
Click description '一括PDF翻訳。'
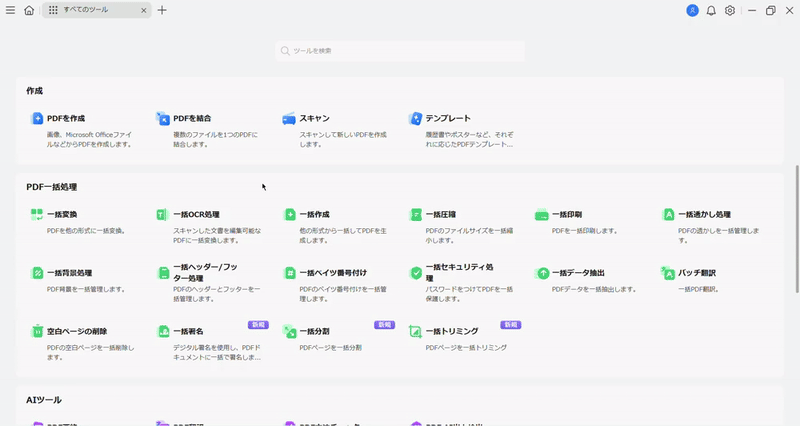pos(698,289)
